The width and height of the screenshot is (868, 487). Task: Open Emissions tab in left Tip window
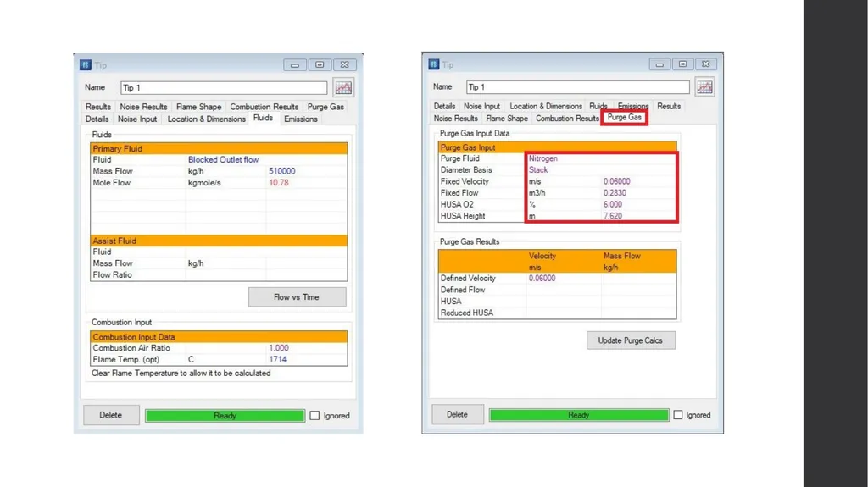301,119
